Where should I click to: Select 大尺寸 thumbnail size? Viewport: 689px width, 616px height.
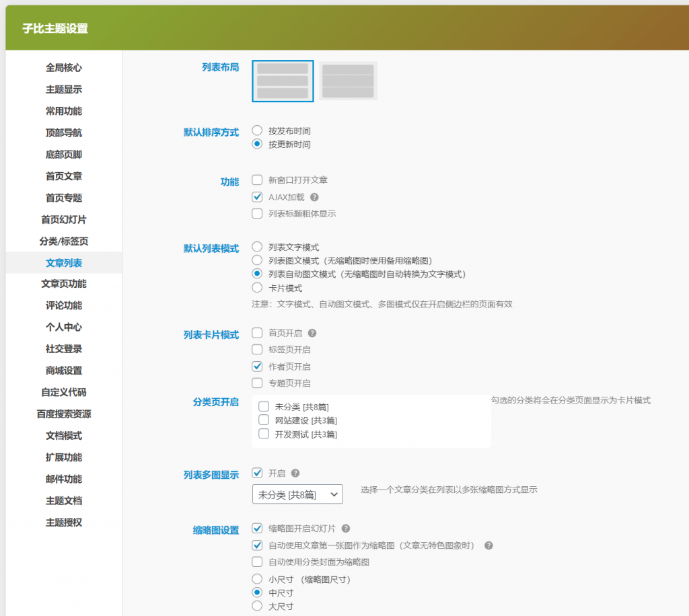pos(257,607)
